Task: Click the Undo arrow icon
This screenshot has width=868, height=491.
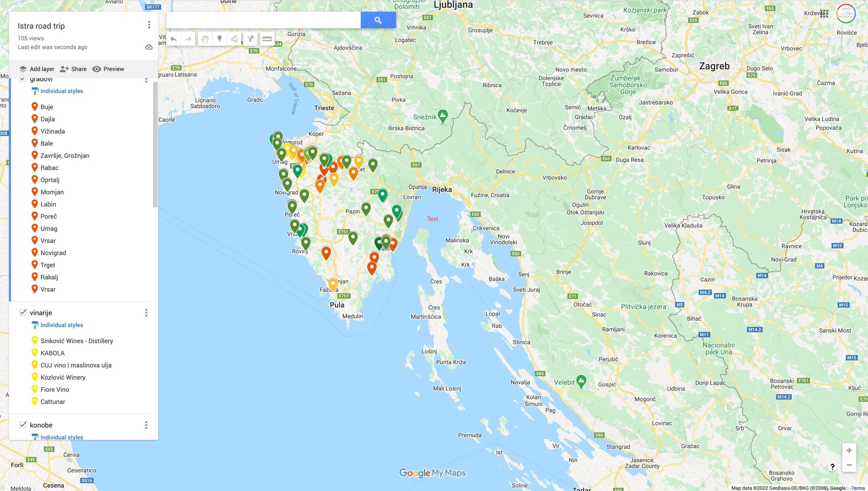Action: (x=173, y=38)
